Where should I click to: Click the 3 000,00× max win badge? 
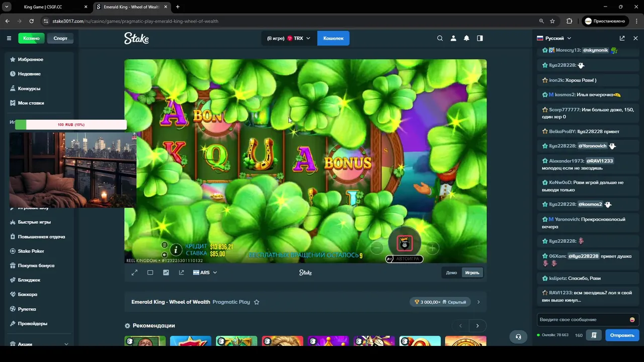click(x=440, y=302)
